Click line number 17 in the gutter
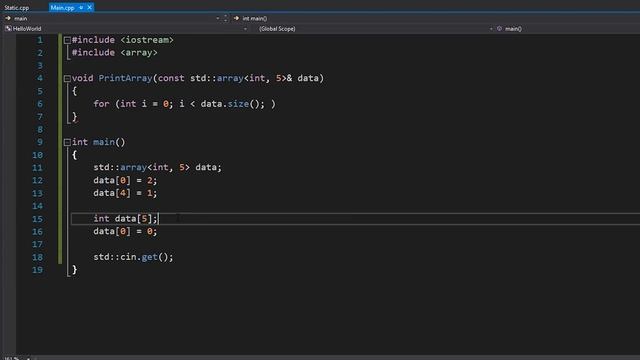The image size is (640, 360). (x=38, y=244)
